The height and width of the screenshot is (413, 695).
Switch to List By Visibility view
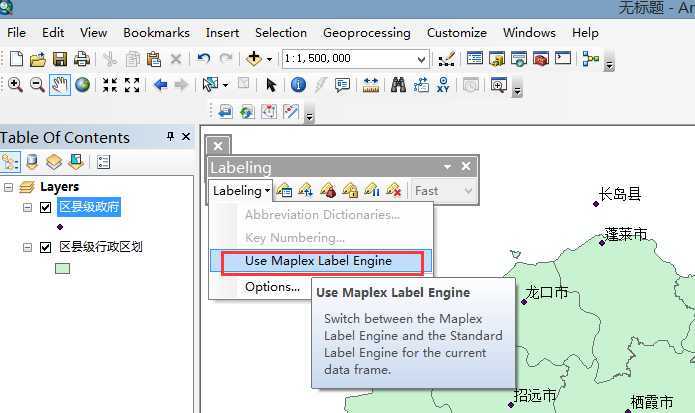pos(54,162)
